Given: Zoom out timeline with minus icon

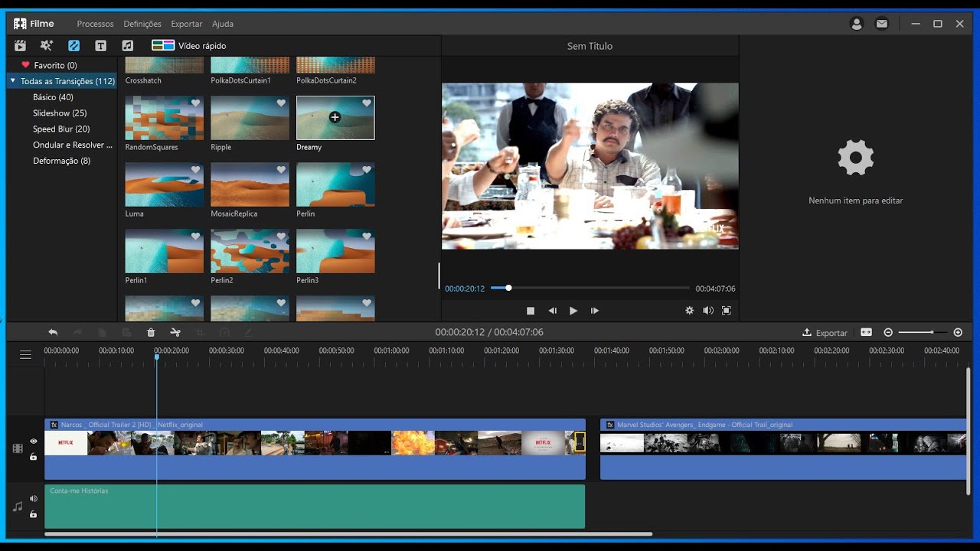Looking at the screenshot, I should (888, 332).
